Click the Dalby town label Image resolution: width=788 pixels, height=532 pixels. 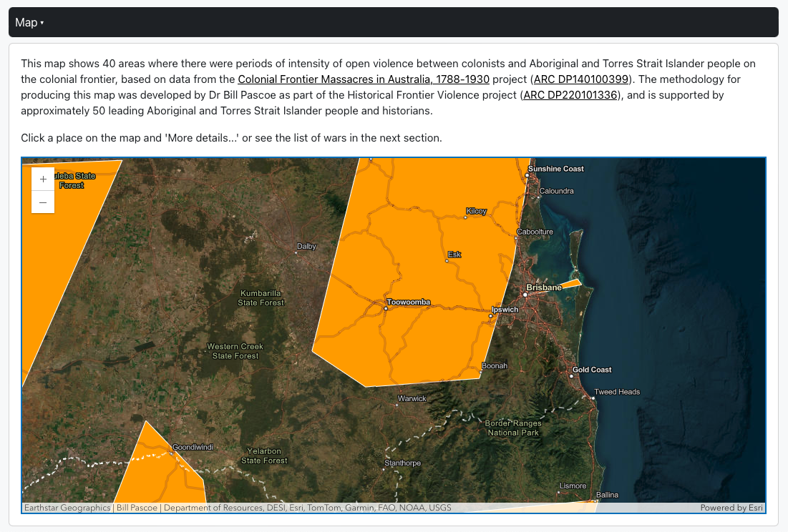pos(306,247)
